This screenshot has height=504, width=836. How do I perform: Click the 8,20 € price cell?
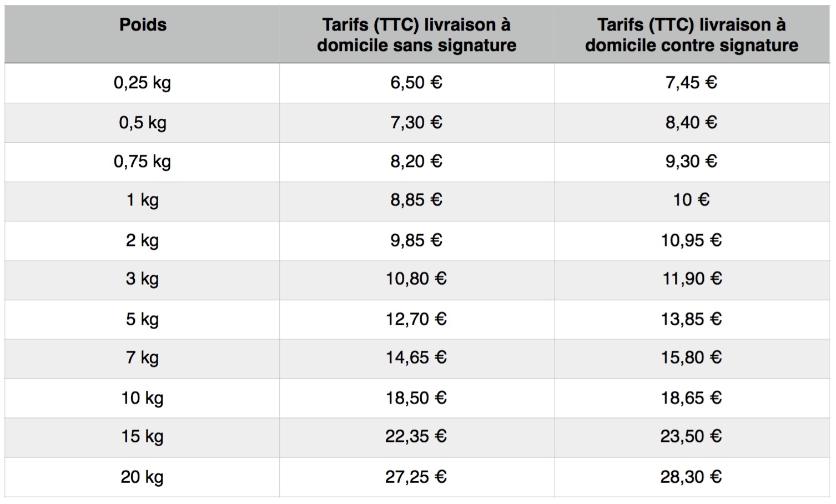pos(416,162)
